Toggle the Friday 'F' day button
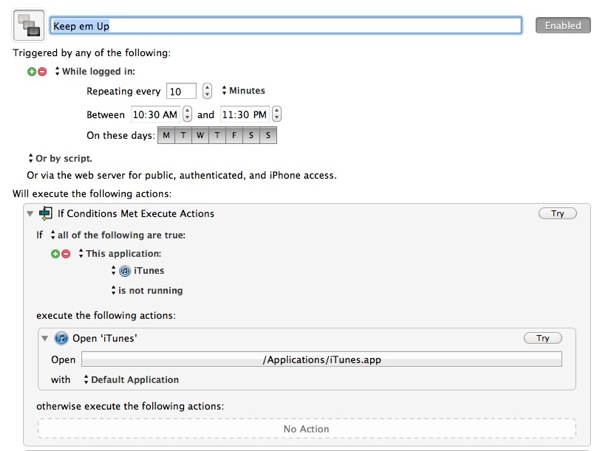Viewport: 600px width, 451px height. (x=234, y=135)
